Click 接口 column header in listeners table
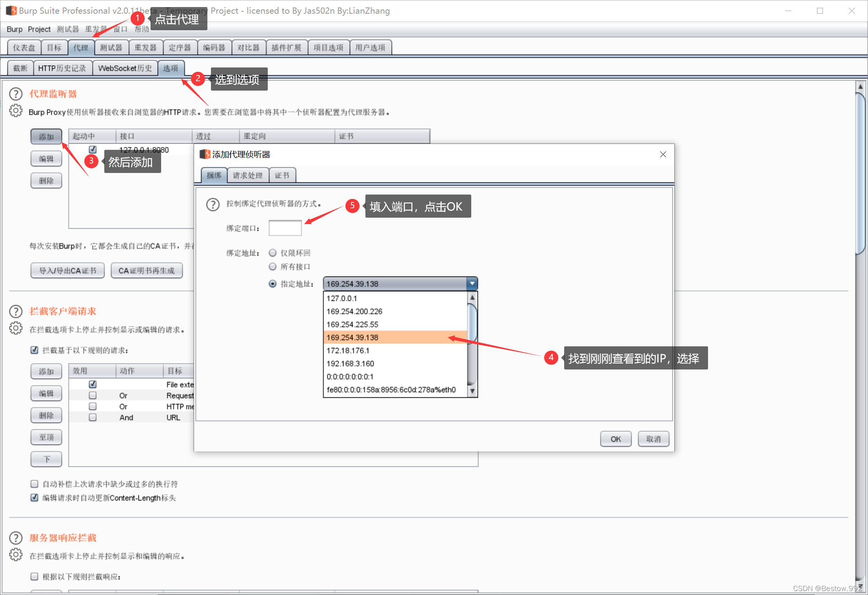Viewport: 868px width, 595px height. 154,136
